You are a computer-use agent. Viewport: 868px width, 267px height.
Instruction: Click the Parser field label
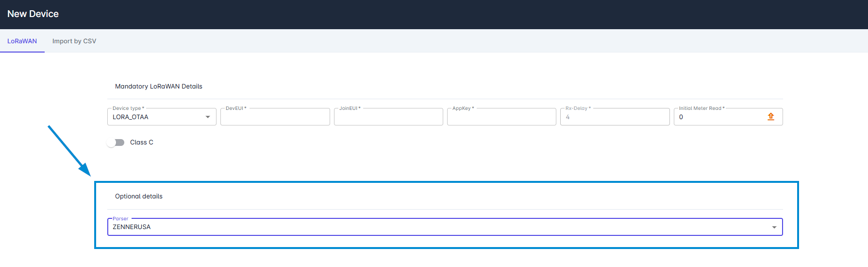click(120, 219)
